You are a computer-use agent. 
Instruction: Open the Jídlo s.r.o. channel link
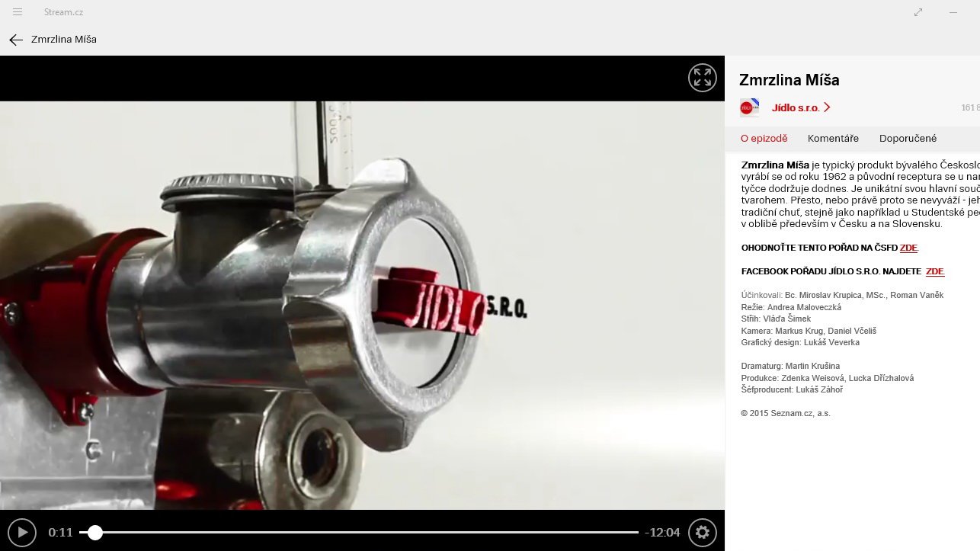[x=795, y=107]
